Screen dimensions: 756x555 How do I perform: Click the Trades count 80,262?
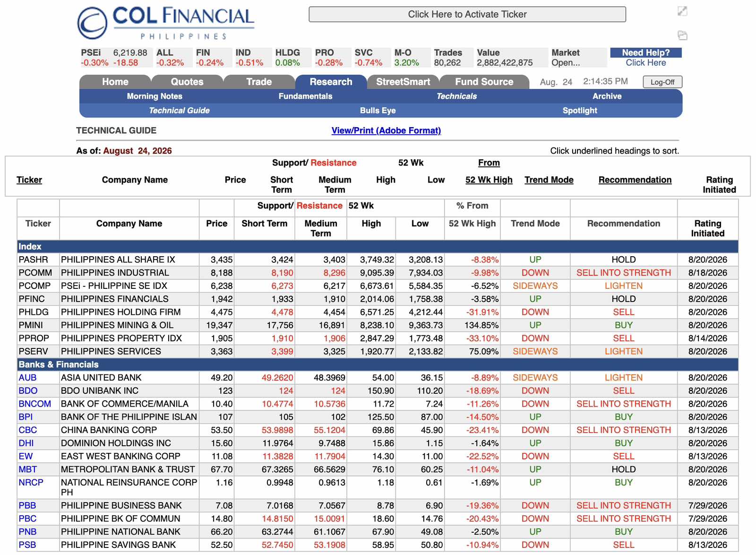click(447, 62)
